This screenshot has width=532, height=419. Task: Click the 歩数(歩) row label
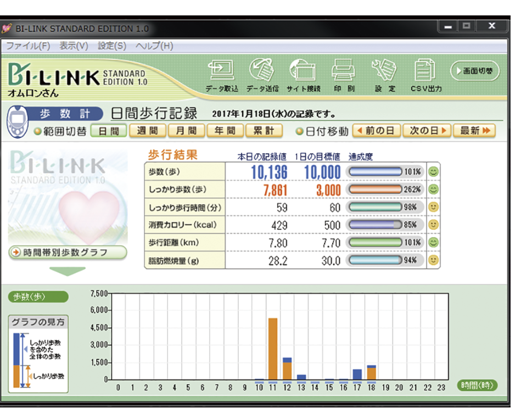click(164, 172)
